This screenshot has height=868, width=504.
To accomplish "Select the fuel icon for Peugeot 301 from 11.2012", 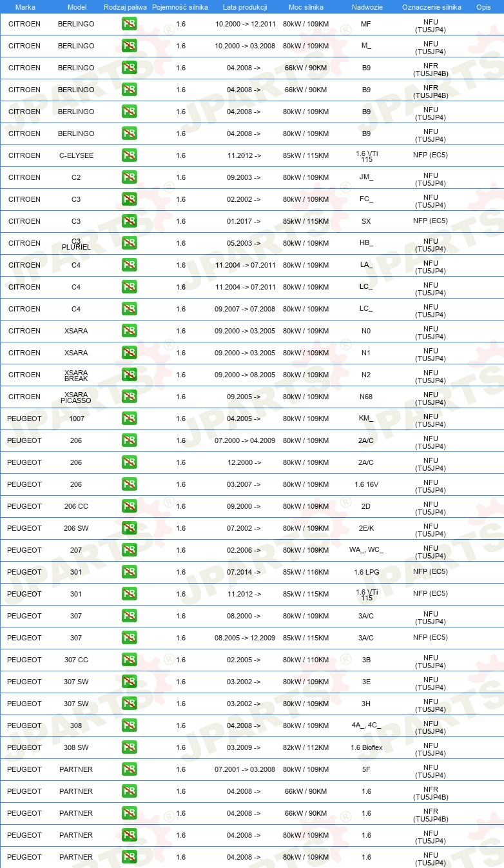I will (129, 594).
